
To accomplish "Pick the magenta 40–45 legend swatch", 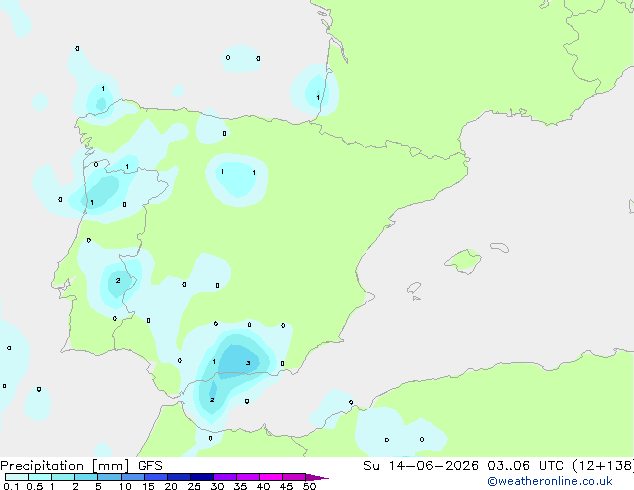I will click(271, 477).
